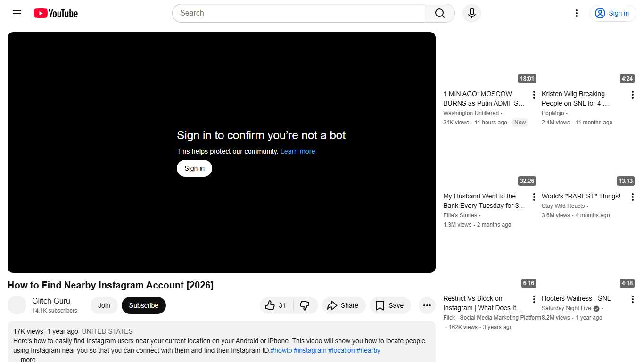Viewport: 644px width, 362px height.
Task: Click the search magnifier icon
Action: pyautogui.click(x=439, y=13)
